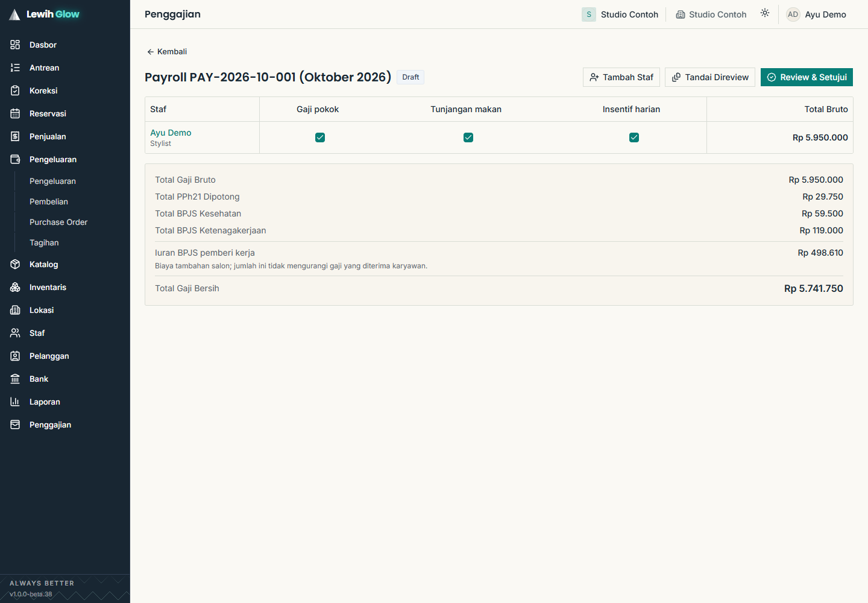
Task: Open the Tagihan submenu item
Action: click(x=44, y=242)
